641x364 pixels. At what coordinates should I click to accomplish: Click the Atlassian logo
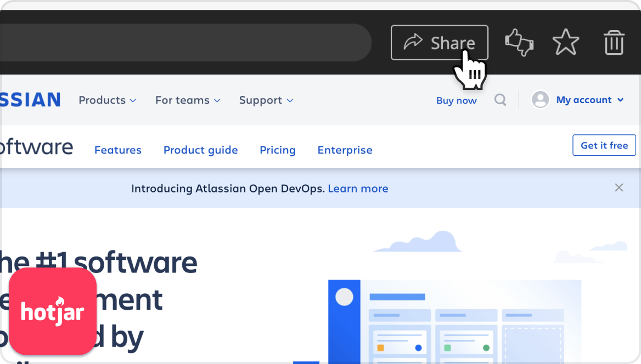click(x=30, y=100)
